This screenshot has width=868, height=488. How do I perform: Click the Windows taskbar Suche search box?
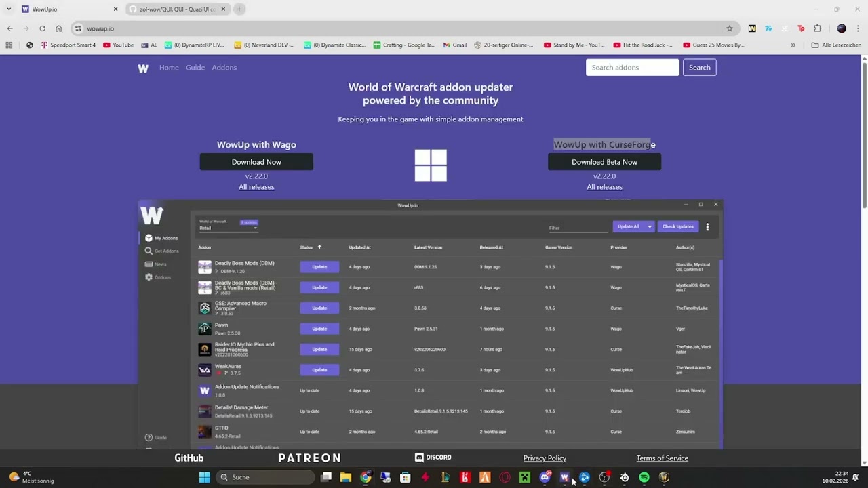click(x=265, y=477)
